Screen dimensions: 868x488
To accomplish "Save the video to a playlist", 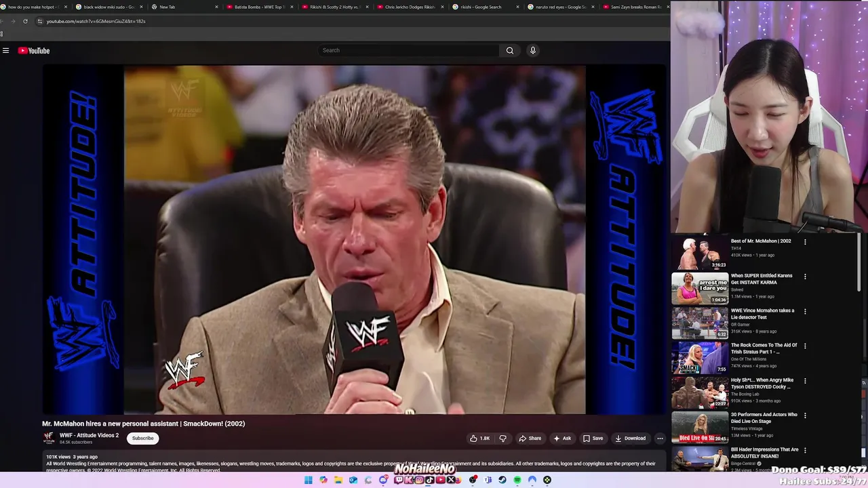I will click(593, 439).
